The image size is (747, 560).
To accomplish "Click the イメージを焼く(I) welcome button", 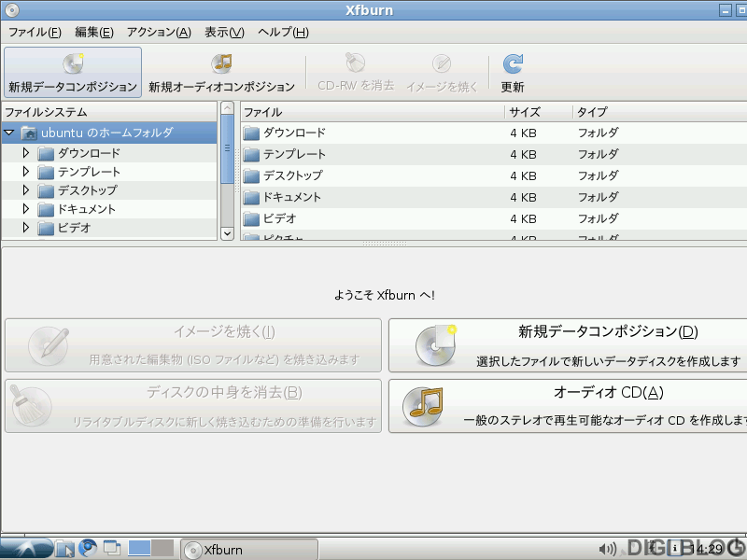I will 193,345.
